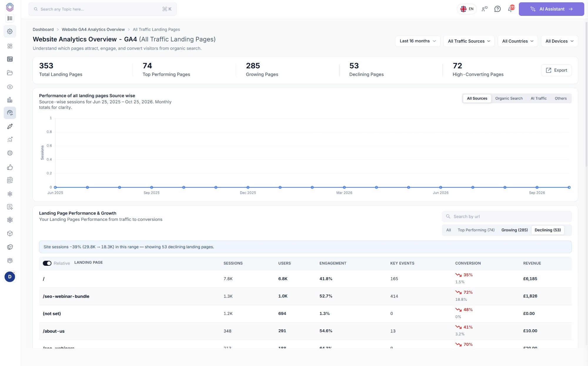Click the four-squares dashboard icon in the sidebar
This screenshot has height=366, width=588.
[10, 46]
